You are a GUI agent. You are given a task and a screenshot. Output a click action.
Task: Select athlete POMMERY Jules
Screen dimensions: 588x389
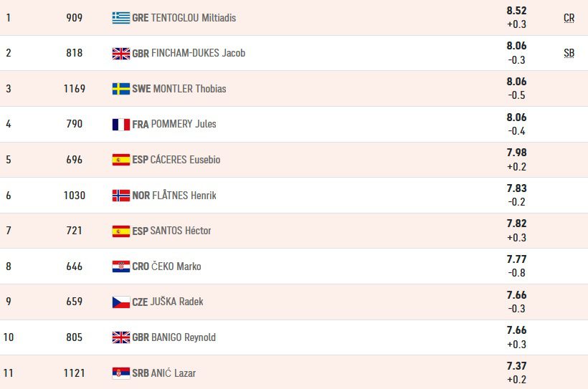click(184, 125)
